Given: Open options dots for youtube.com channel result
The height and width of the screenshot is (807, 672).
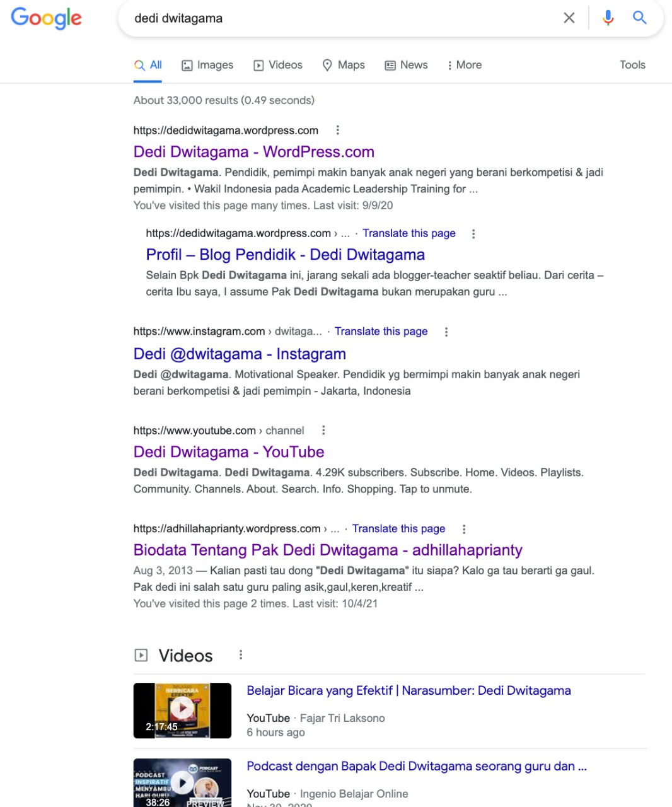Looking at the screenshot, I should [x=323, y=431].
